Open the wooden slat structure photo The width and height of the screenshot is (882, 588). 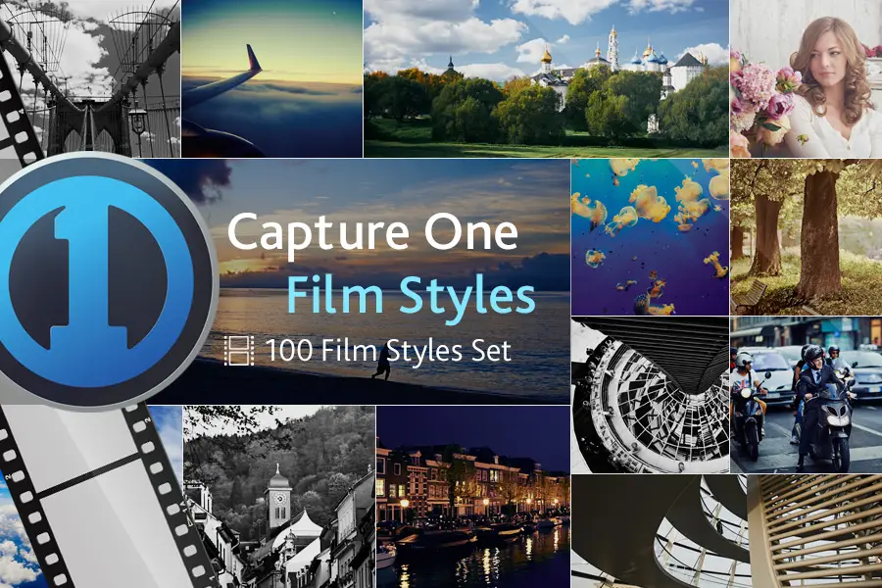point(814,531)
